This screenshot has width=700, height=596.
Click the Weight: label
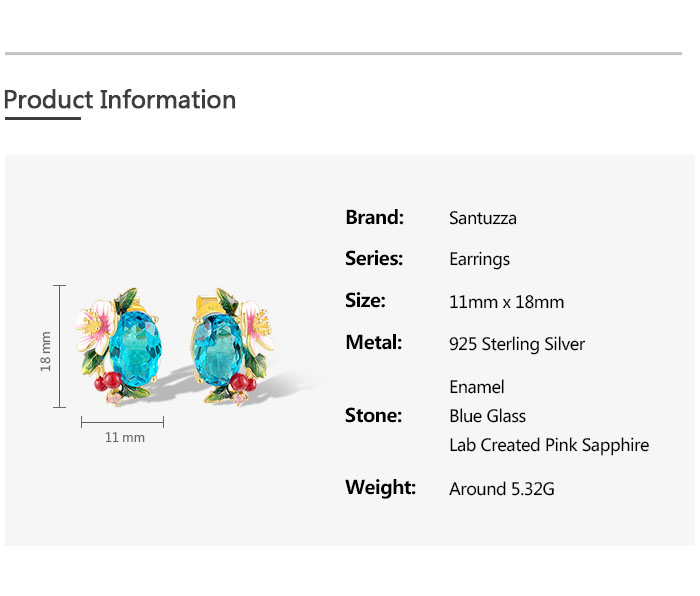[x=380, y=487]
